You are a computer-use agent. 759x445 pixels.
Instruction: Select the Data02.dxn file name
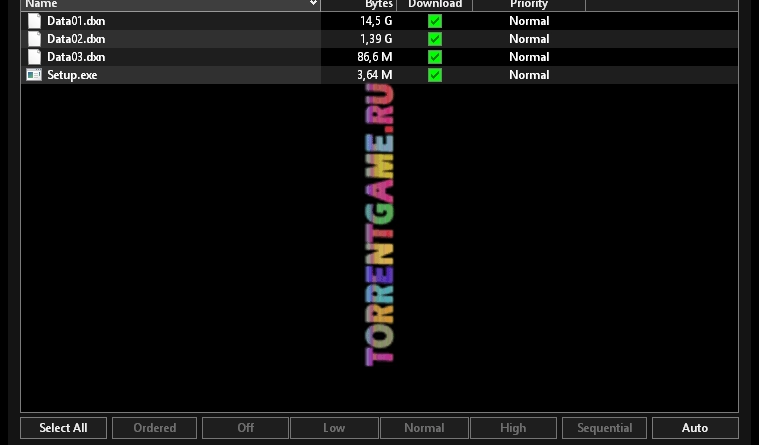pyautogui.click(x=76, y=39)
